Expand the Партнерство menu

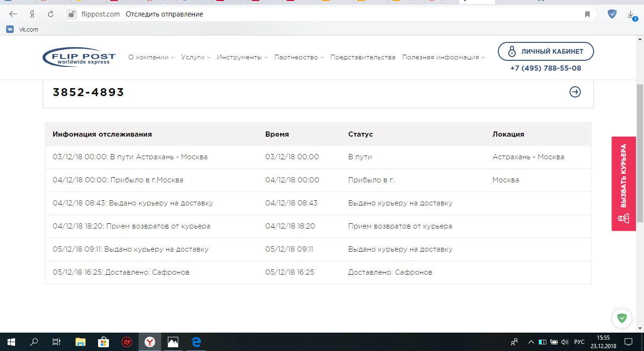point(299,57)
